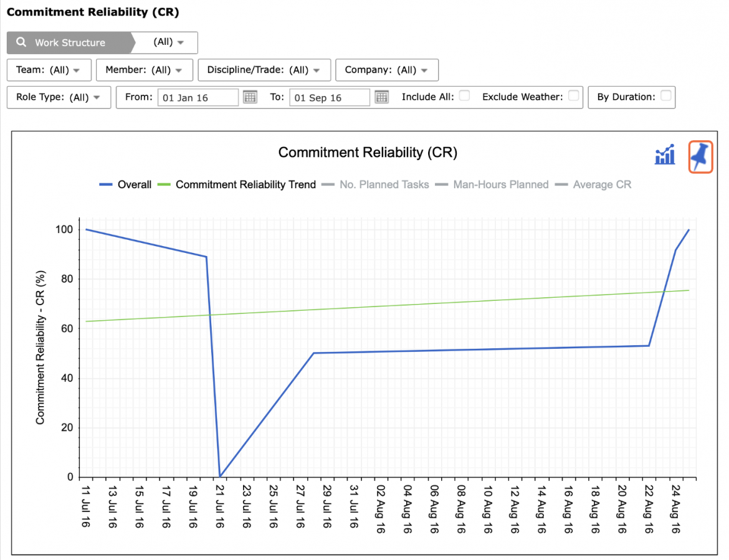Viewport: 729px width, 560px height.
Task: Enable the Exclude Weather checkbox
Action: (574, 96)
